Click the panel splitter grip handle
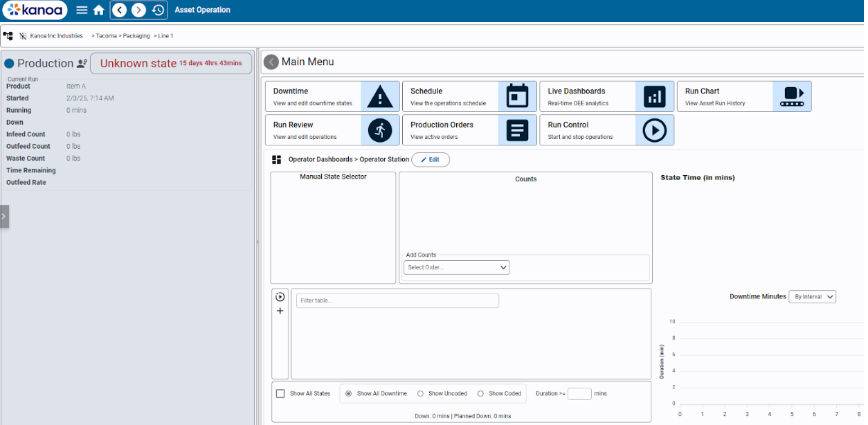This screenshot has height=425, width=868. pyautogui.click(x=257, y=242)
